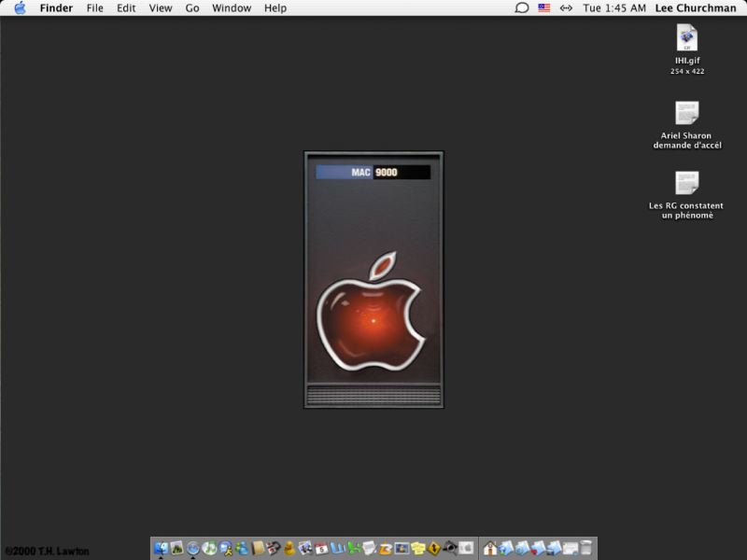
Task: Open Finder from the dock
Action: 161,548
